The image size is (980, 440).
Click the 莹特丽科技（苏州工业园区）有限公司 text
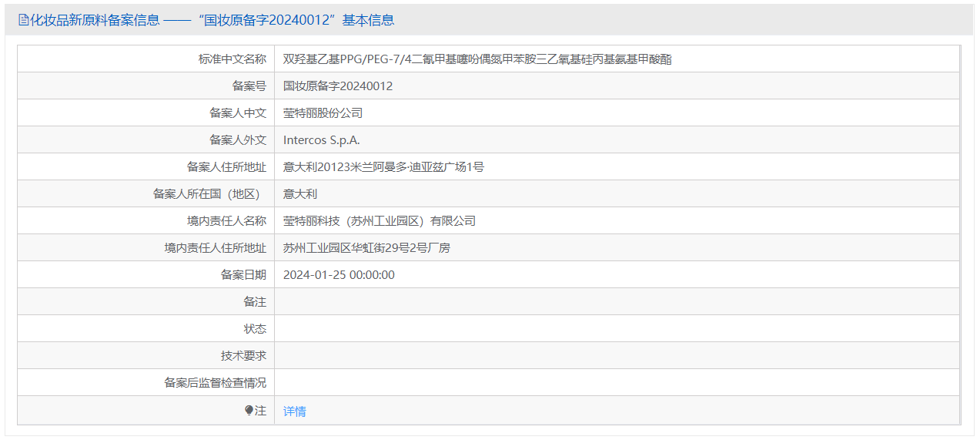pos(380,220)
